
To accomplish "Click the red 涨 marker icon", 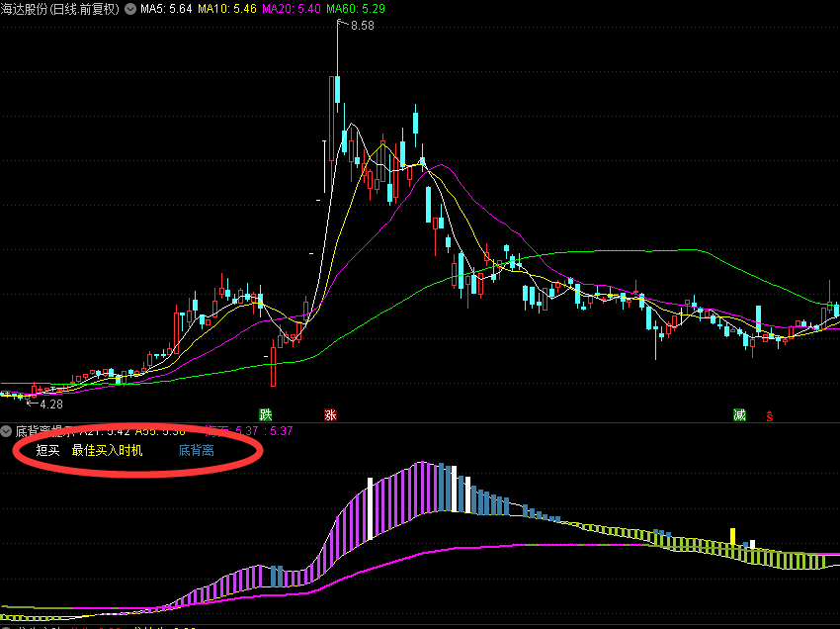I will tap(330, 415).
